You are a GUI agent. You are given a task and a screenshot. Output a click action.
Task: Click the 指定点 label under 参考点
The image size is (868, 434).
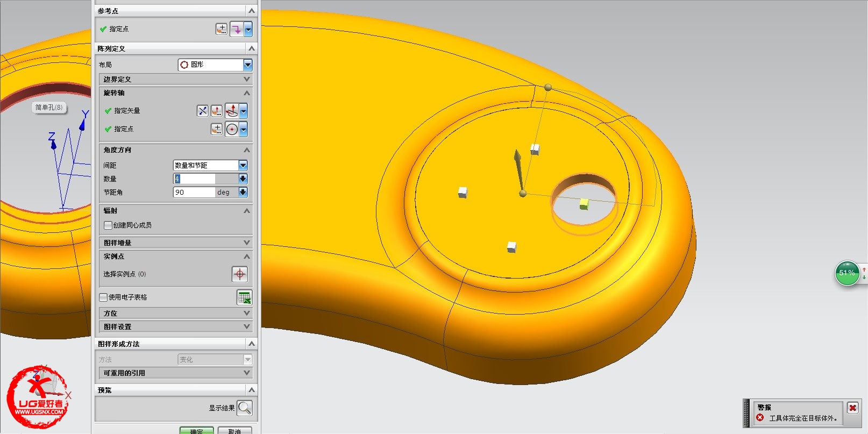[x=119, y=29]
